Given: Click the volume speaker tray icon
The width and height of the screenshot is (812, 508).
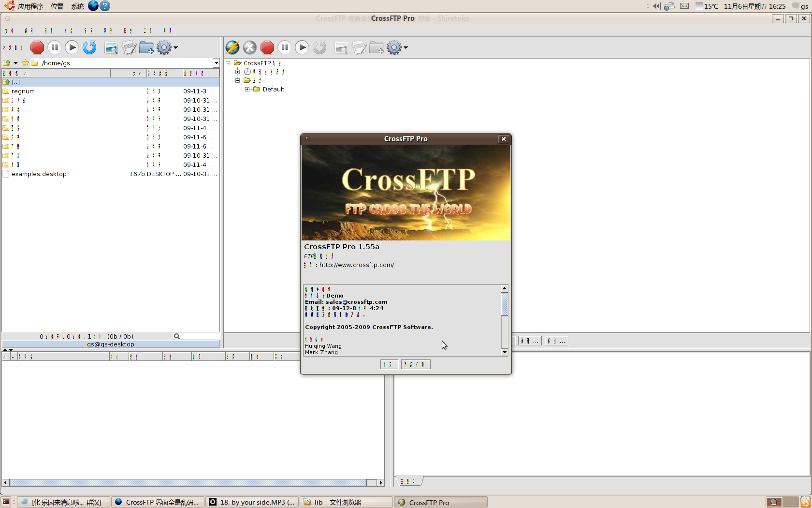Looking at the screenshot, I should click(x=657, y=6).
